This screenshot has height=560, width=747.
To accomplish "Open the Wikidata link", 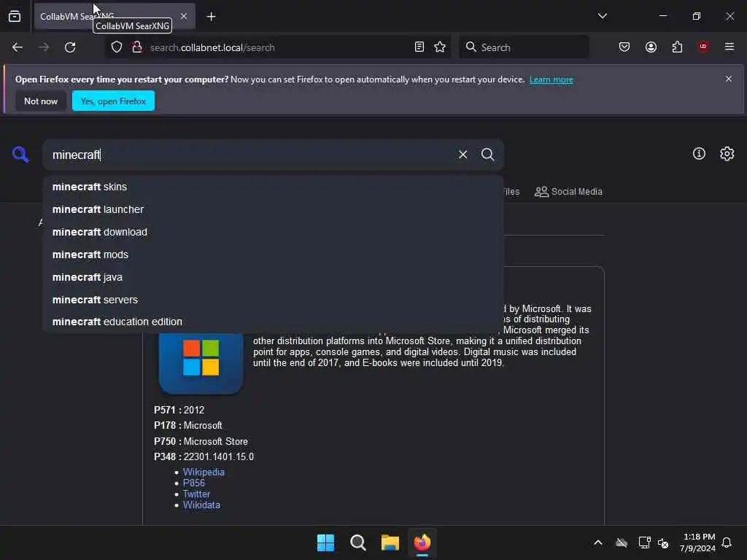I will click(201, 505).
